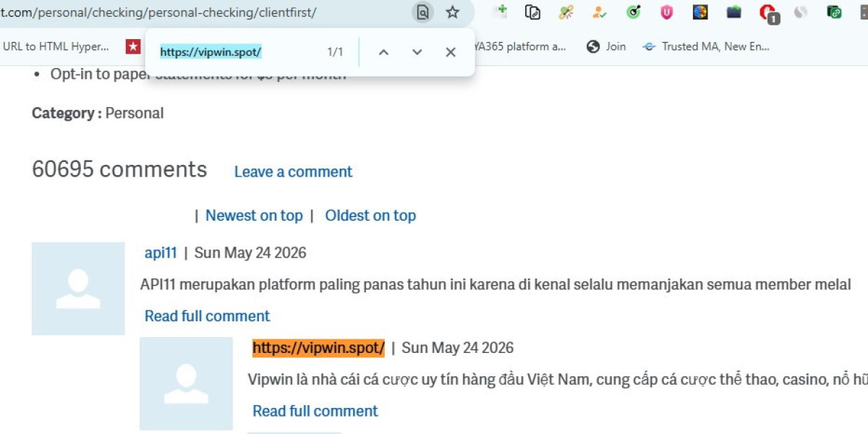This screenshot has height=434, width=868.
Task: Open the Join bookmark
Action: pyautogui.click(x=606, y=46)
